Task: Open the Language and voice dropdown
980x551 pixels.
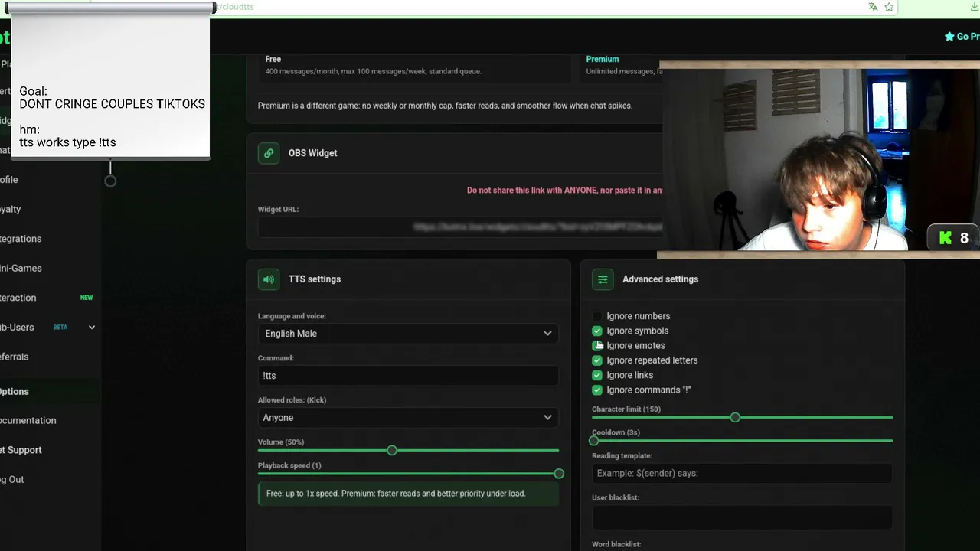Action: [x=408, y=334]
